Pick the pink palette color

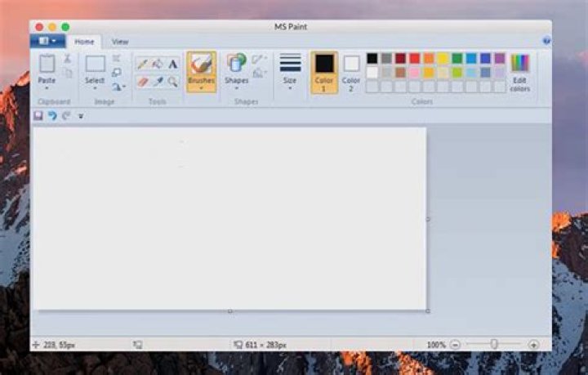tap(414, 73)
